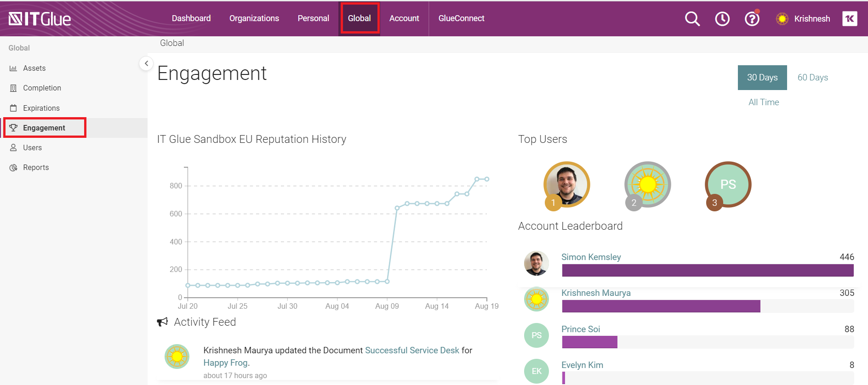Click the Aug 19 axis label
Screen dimensions: 868x385
pyautogui.click(x=486, y=306)
